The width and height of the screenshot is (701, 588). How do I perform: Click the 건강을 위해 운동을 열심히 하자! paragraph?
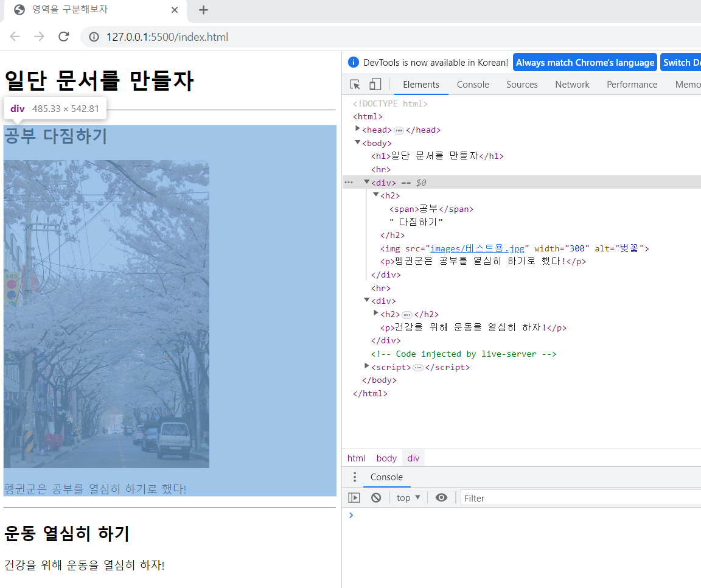85,565
